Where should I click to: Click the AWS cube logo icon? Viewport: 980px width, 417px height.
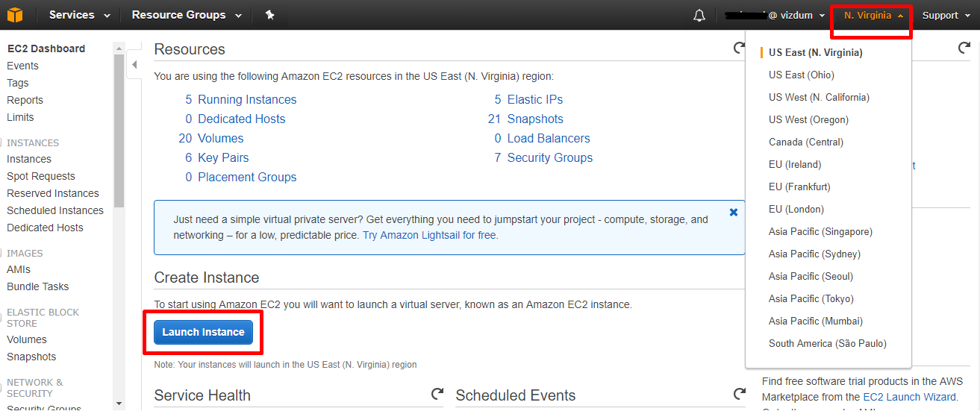[15, 15]
